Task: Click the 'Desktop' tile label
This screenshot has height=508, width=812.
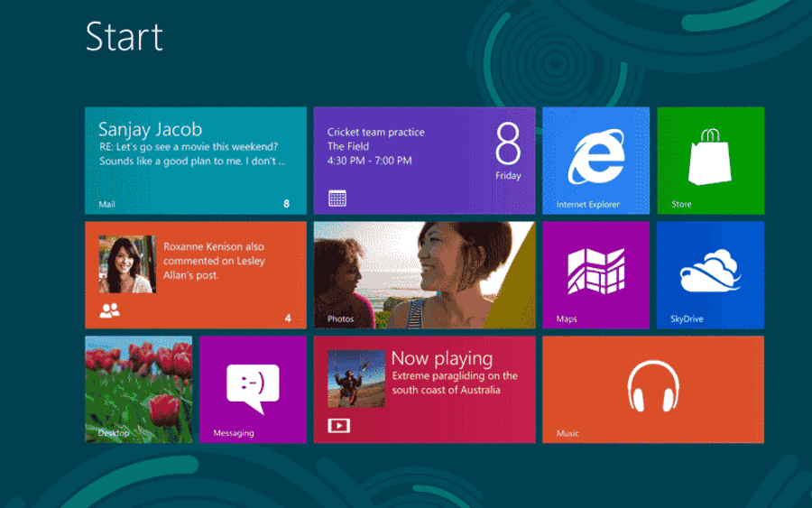Action: click(114, 433)
